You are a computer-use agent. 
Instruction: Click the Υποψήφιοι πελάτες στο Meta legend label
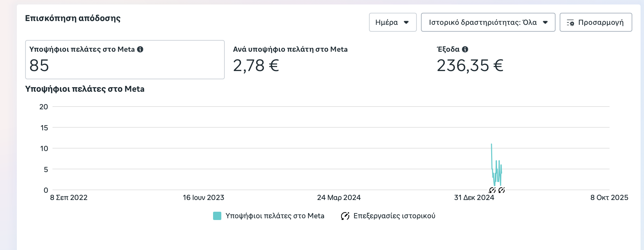coord(275,216)
